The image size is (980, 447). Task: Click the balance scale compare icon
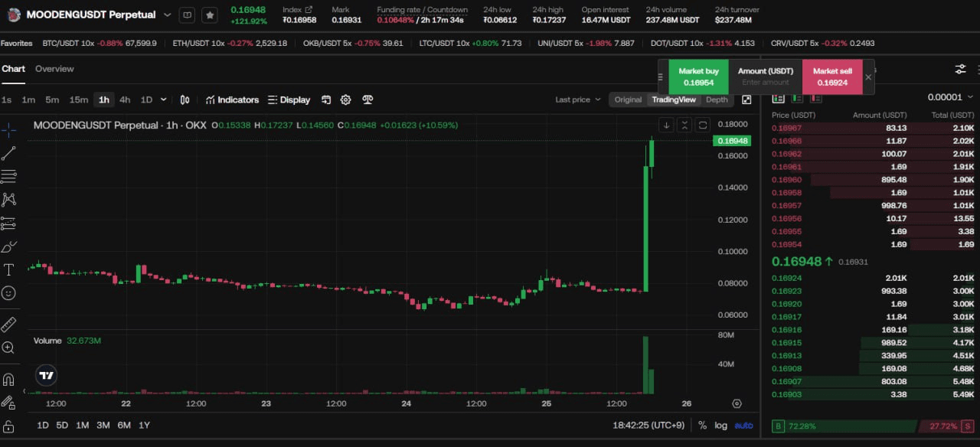click(367, 100)
